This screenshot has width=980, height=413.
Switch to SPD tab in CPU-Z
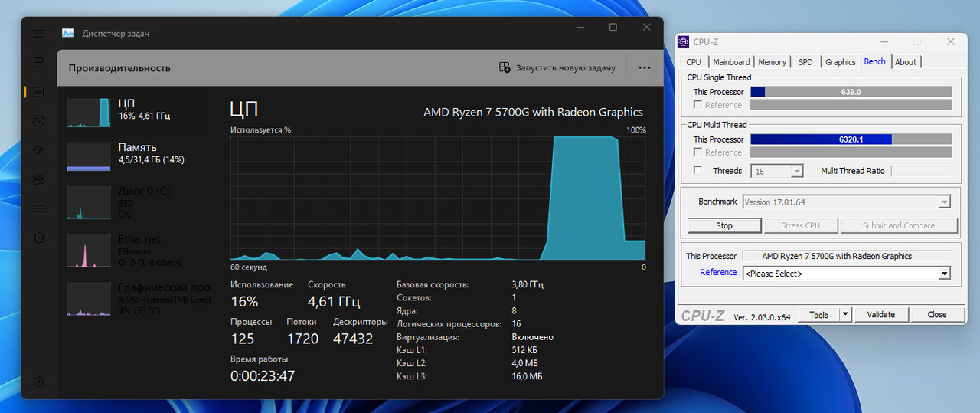pos(805,62)
